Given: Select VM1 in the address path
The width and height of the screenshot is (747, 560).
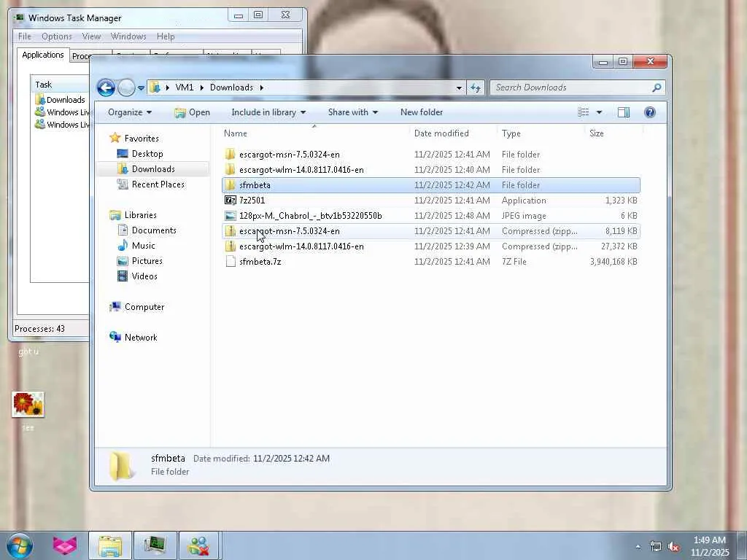Looking at the screenshot, I should pos(185,87).
